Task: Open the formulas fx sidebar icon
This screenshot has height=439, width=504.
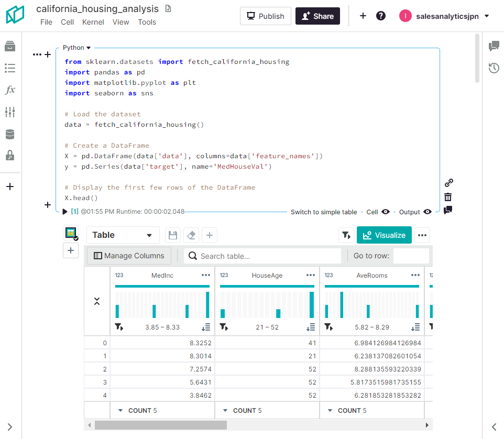Action: click(10, 90)
